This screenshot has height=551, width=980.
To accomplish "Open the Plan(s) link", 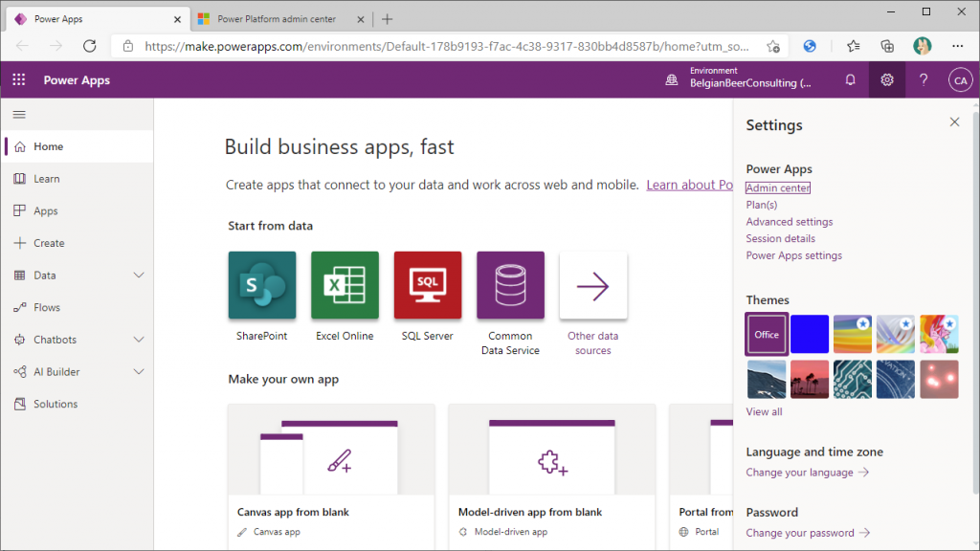I will 761,205.
